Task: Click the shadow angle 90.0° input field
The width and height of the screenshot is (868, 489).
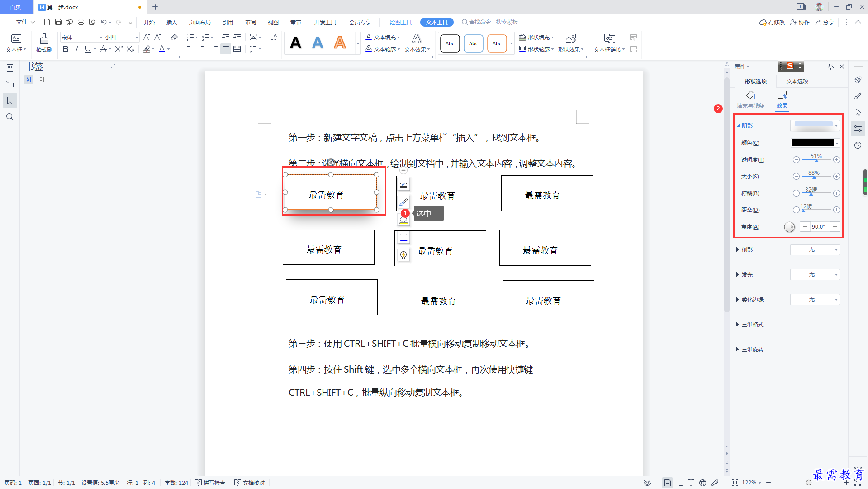Action: pos(819,227)
